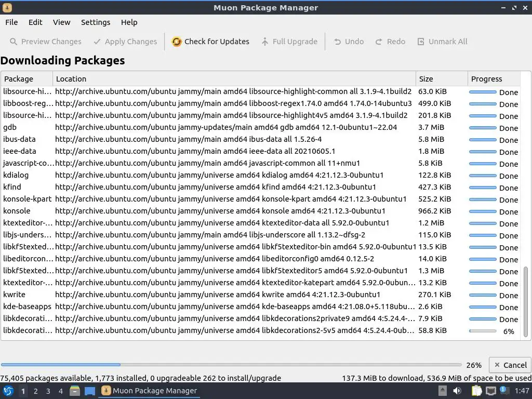Screen dimensions: 532x399
Task: Sort the table by the Package column header
Action: [x=27, y=79]
